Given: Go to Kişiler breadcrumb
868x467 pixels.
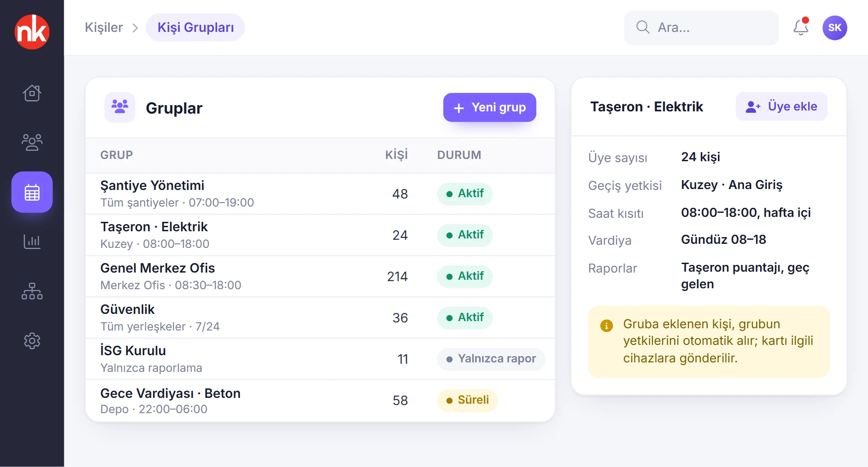Looking at the screenshot, I should [104, 27].
